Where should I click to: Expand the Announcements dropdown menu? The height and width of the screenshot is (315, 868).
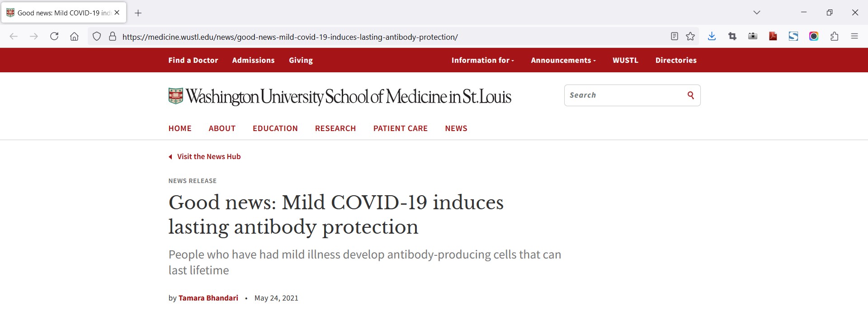(x=563, y=60)
